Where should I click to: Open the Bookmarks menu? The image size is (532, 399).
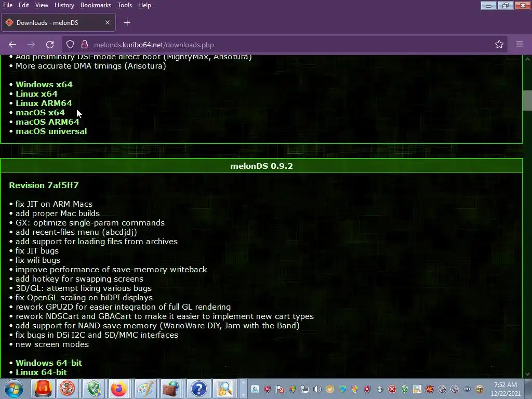[x=96, y=5]
